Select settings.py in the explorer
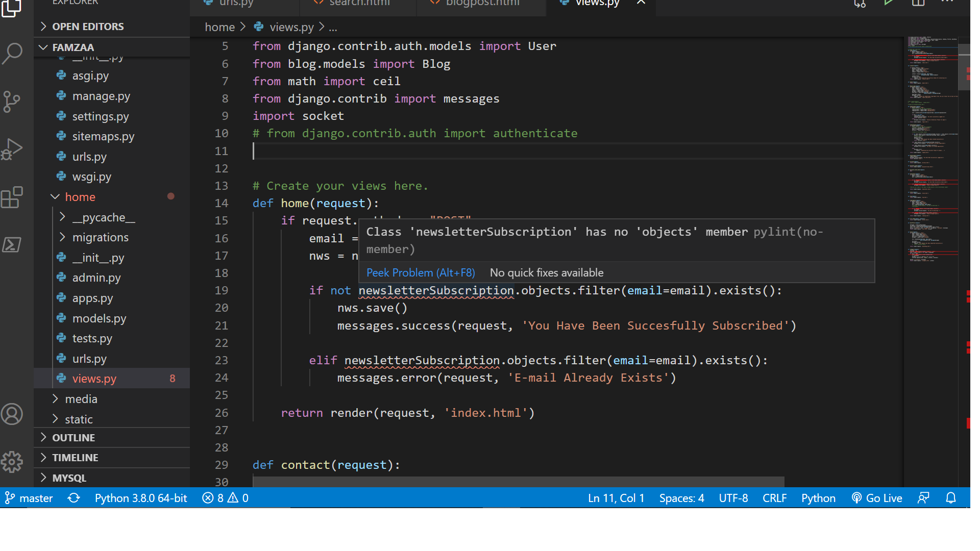 [x=101, y=116]
